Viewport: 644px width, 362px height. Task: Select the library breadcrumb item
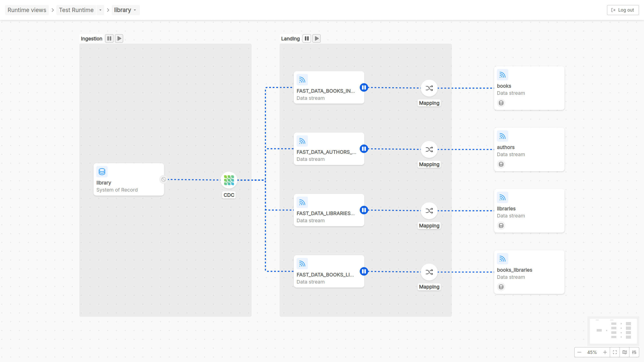[123, 10]
